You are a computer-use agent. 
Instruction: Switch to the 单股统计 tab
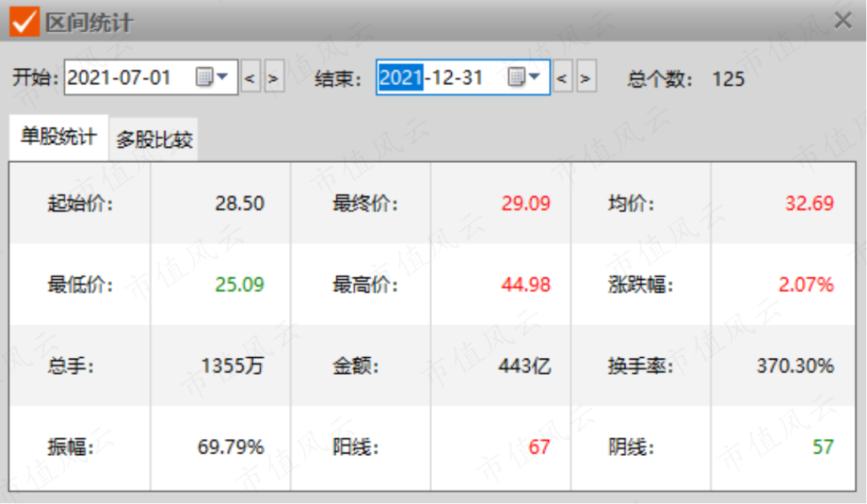[59, 137]
